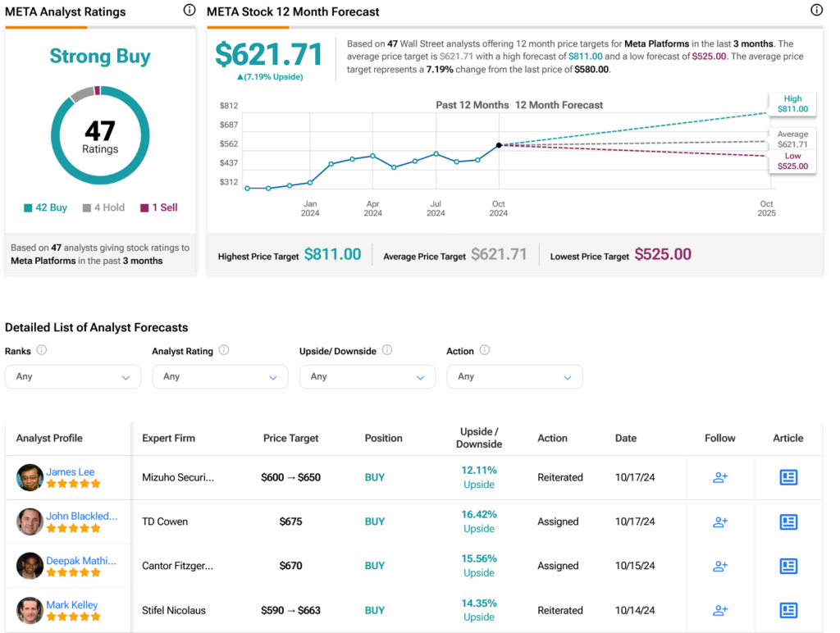Open article for Mark Kelley's rating

point(788,610)
